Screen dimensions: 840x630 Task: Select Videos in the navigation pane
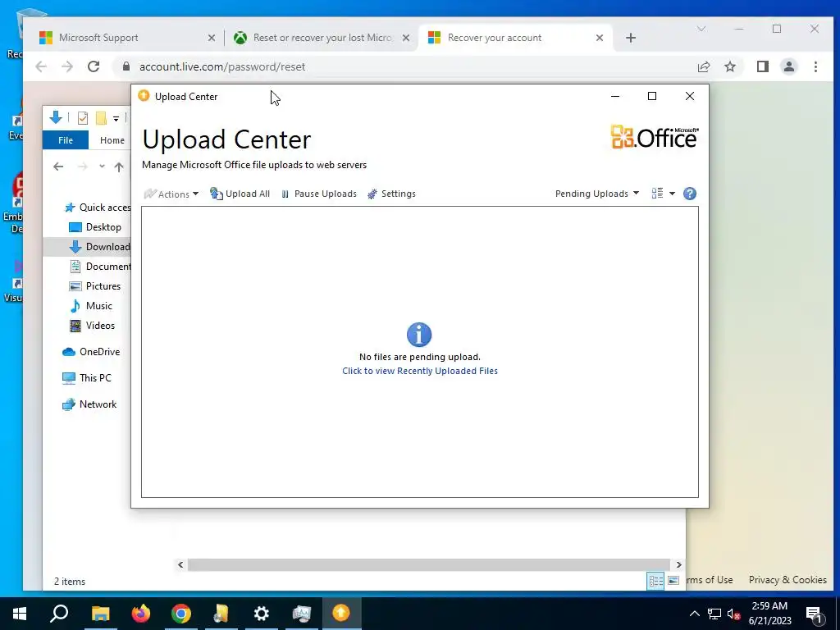click(92, 326)
